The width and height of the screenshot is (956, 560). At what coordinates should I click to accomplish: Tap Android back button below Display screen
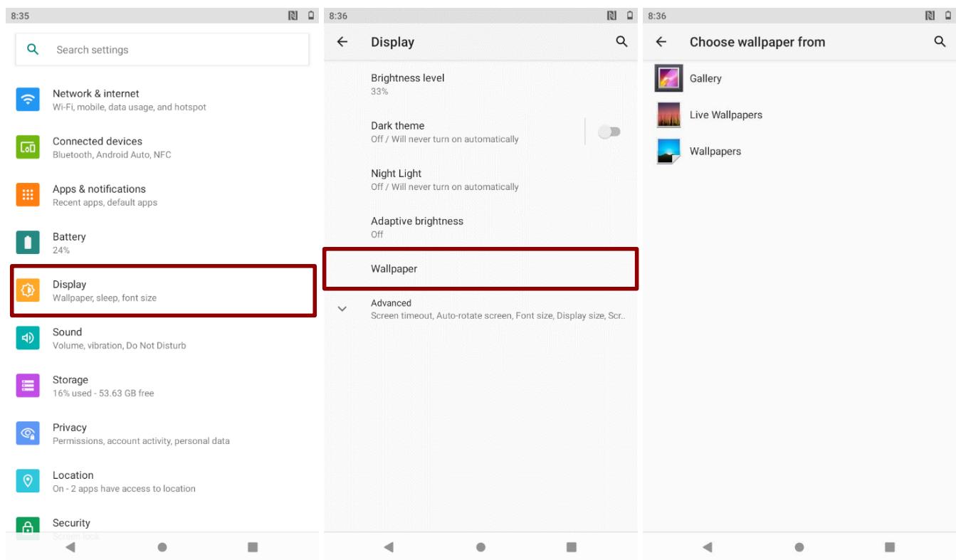388,547
